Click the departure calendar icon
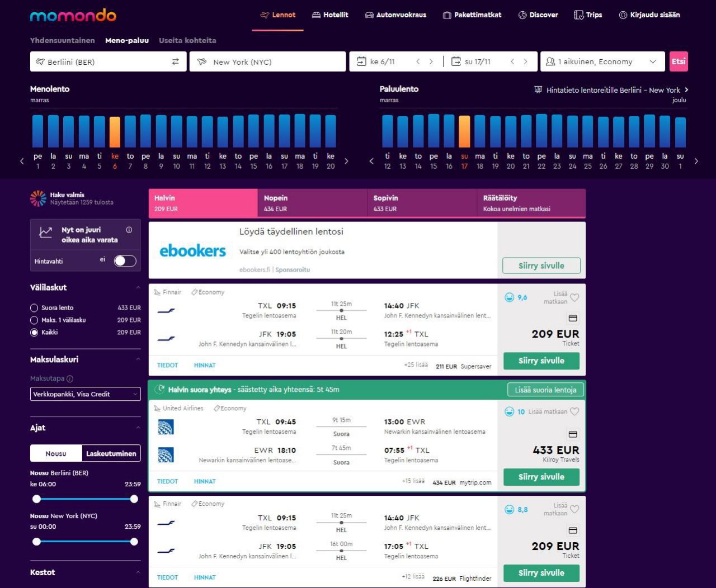 (x=361, y=61)
